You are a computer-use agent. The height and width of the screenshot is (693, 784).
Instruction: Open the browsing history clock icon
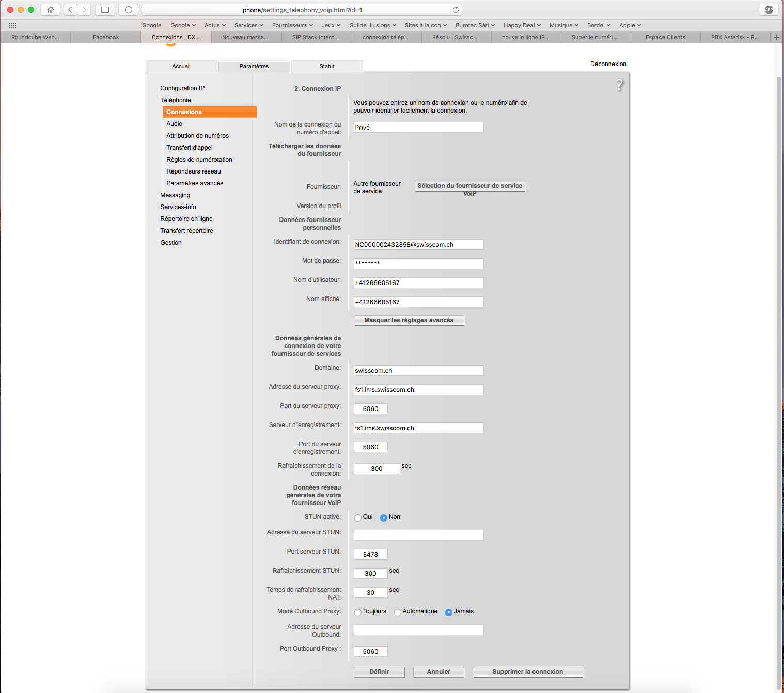tap(128, 10)
